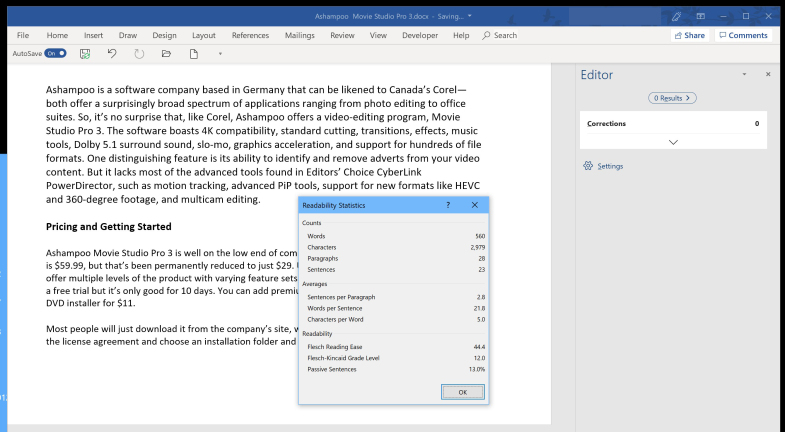
Task: Customize Quick Access Toolbar dropdown arrow
Action: pos(220,54)
